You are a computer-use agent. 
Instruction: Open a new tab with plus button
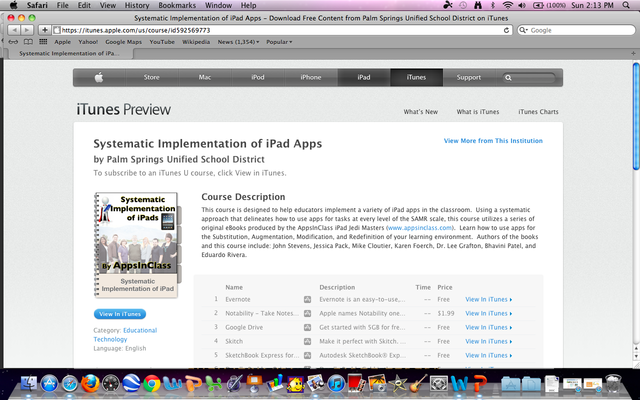click(633, 53)
